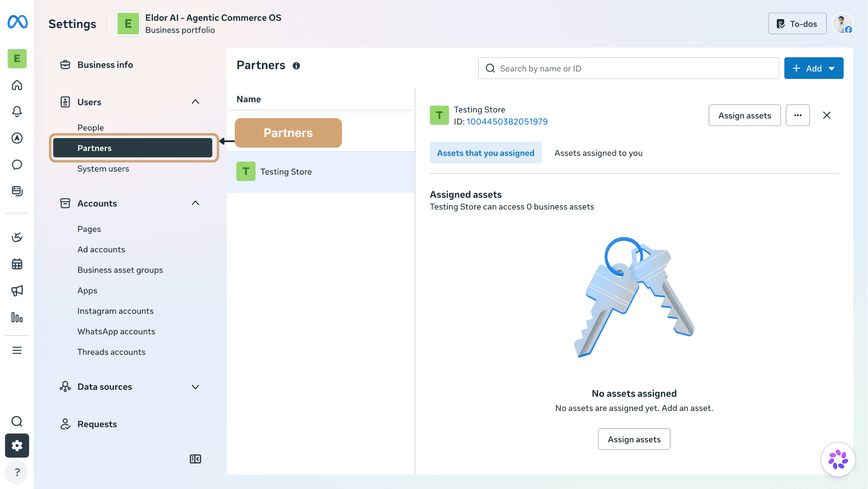Click the large E portfolio logo in header
This screenshot has width=868, height=489.
coord(128,24)
